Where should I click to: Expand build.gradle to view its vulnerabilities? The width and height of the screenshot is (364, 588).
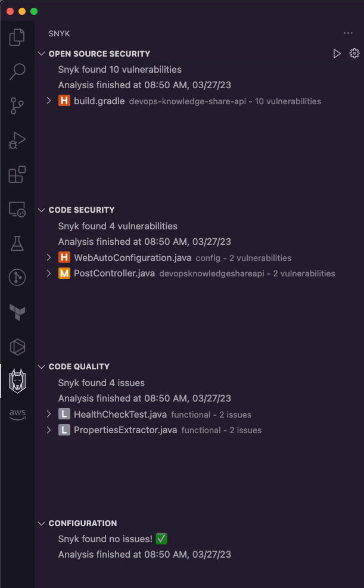click(48, 101)
